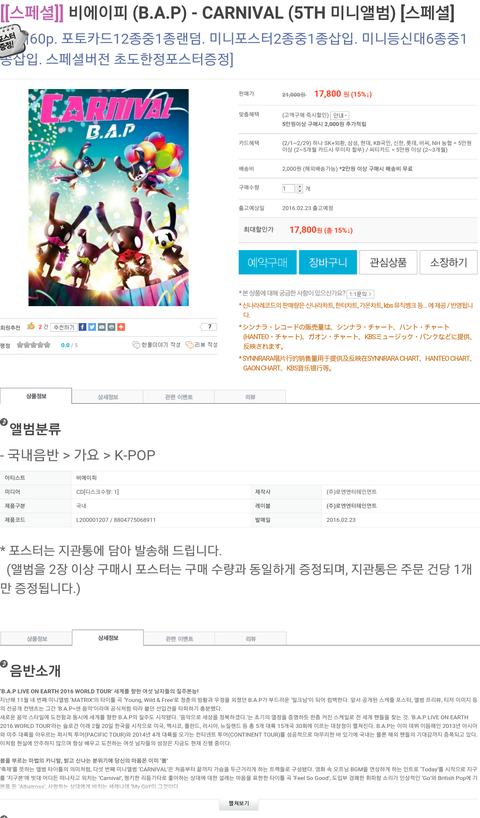480x818 pixels.
Task: Click the 관심상품 wishlist button
Action: (x=388, y=262)
